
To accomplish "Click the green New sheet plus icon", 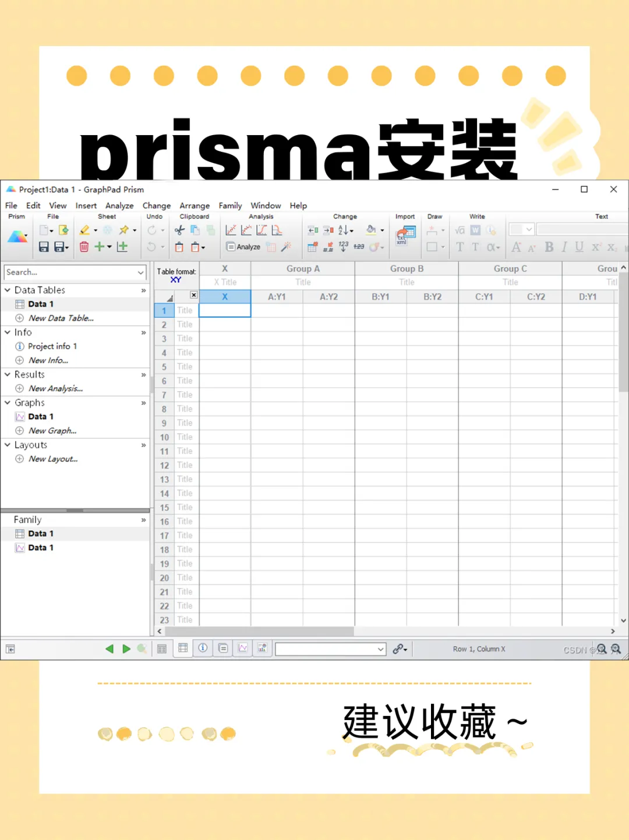I will (100, 247).
